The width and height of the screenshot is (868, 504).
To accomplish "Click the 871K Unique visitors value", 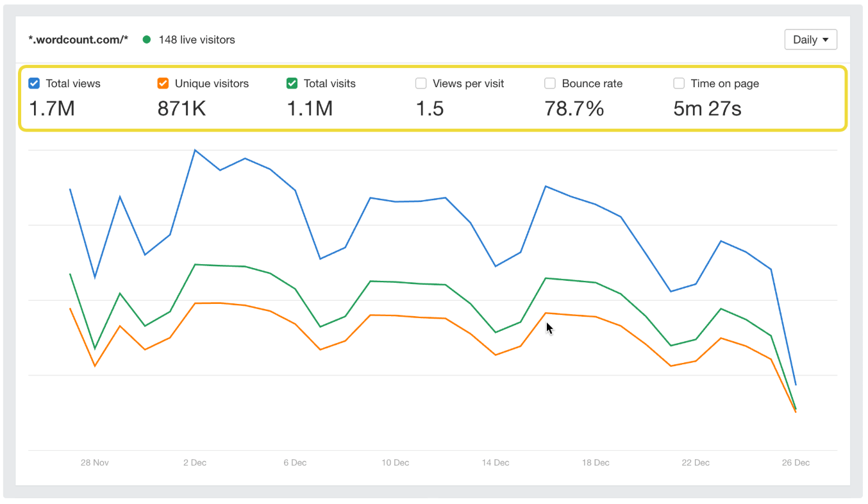I will point(181,108).
